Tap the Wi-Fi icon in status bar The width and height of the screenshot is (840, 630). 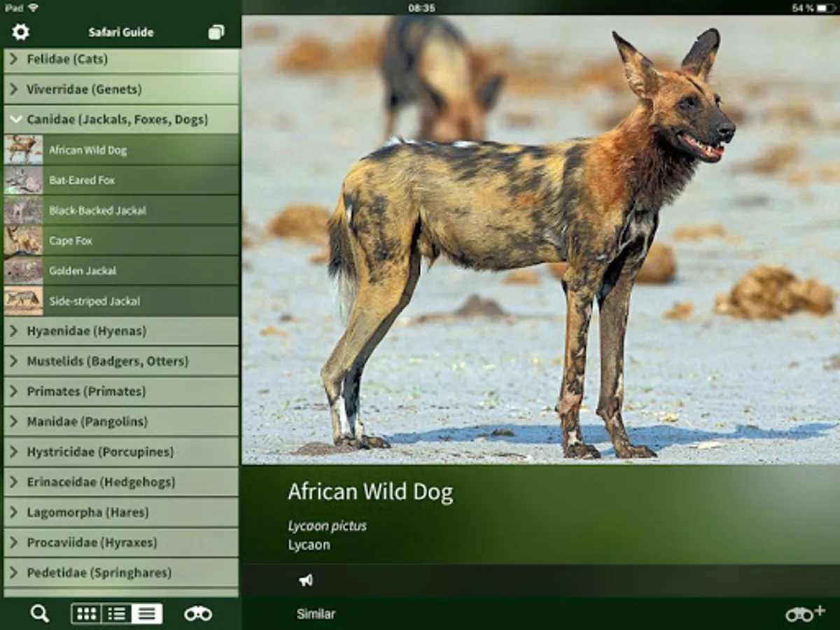coord(34,8)
